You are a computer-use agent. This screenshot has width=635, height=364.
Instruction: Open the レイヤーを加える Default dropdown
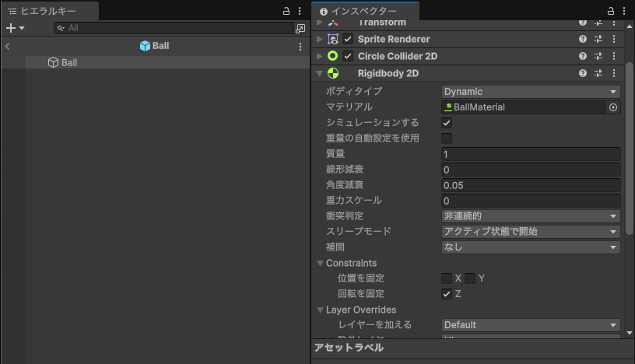point(531,325)
